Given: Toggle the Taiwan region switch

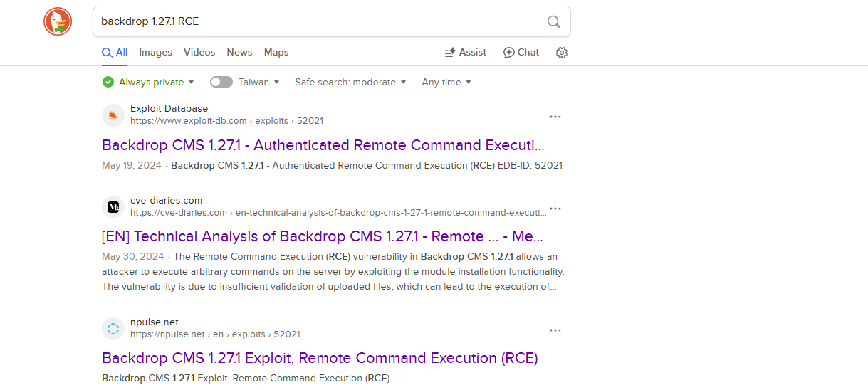Looking at the screenshot, I should pyautogui.click(x=221, y=82).
